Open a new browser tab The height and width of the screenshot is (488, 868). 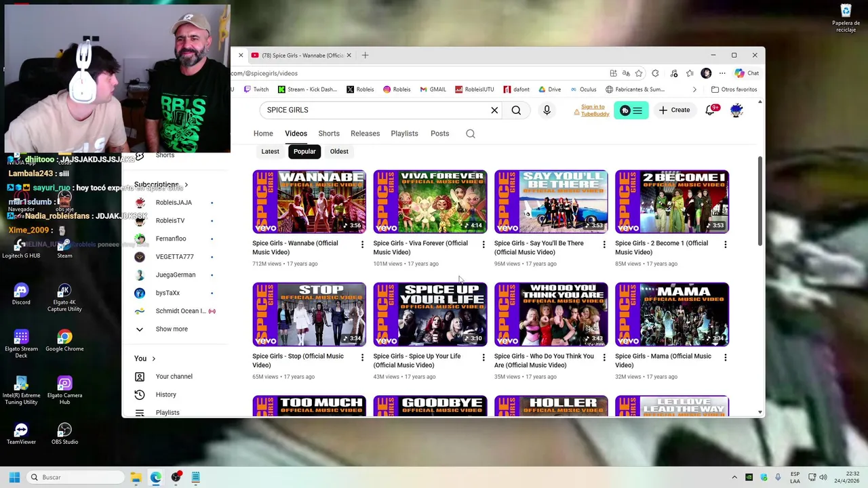tap(365, 56)
